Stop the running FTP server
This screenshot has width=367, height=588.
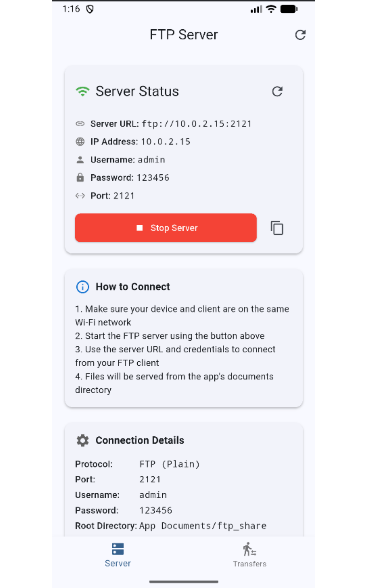pyautogui.click(x=166, y=228)
